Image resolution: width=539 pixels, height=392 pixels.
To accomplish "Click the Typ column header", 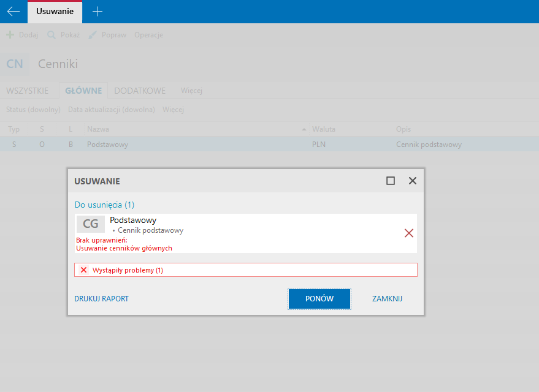I will pyautogui.click(x=13, y=129).
